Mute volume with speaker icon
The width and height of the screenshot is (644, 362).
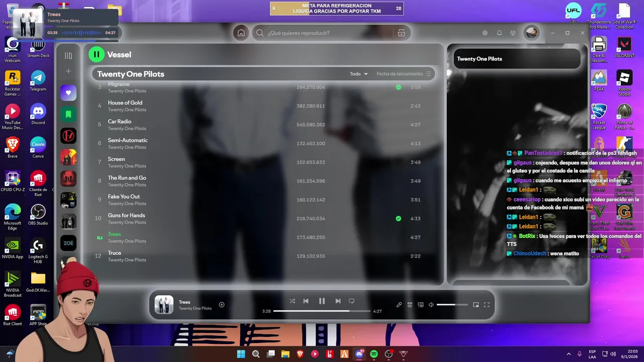coord(431,305)
